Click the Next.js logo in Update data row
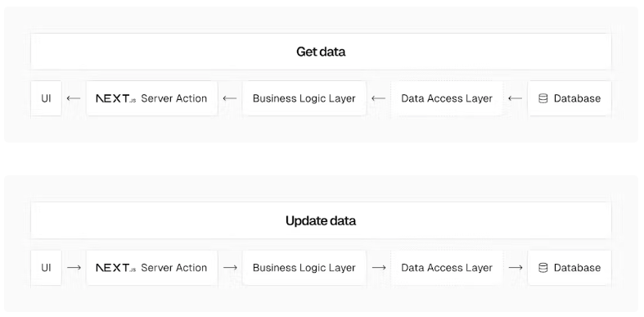 (x=116, y=268)
